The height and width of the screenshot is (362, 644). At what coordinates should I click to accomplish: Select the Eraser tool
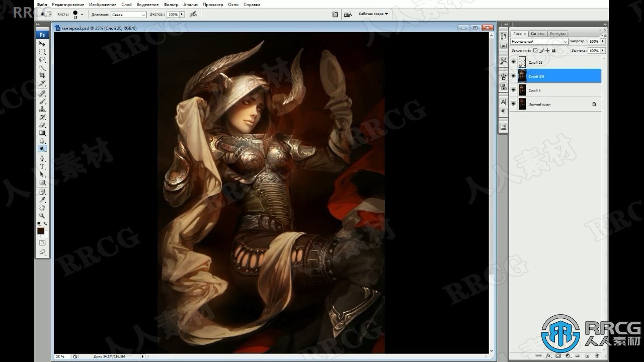click(x=42, y=125)
